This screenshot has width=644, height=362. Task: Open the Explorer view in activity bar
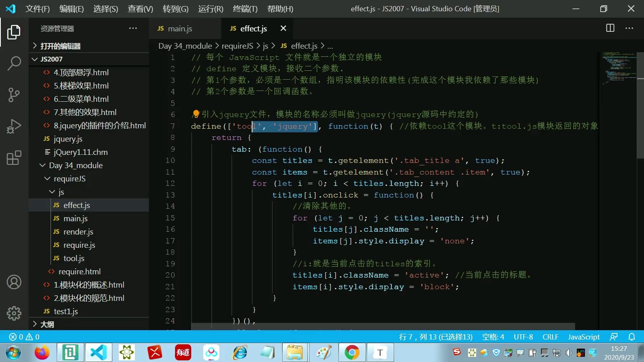point(14,32)
